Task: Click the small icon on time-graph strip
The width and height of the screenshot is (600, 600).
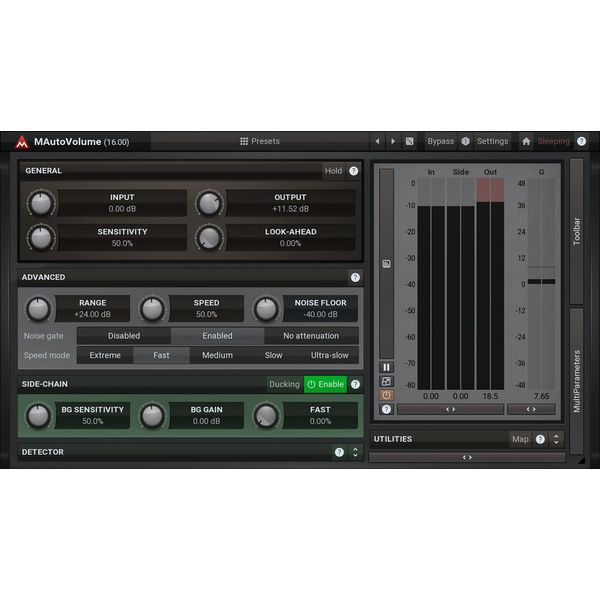Action: tap(386, 264)
